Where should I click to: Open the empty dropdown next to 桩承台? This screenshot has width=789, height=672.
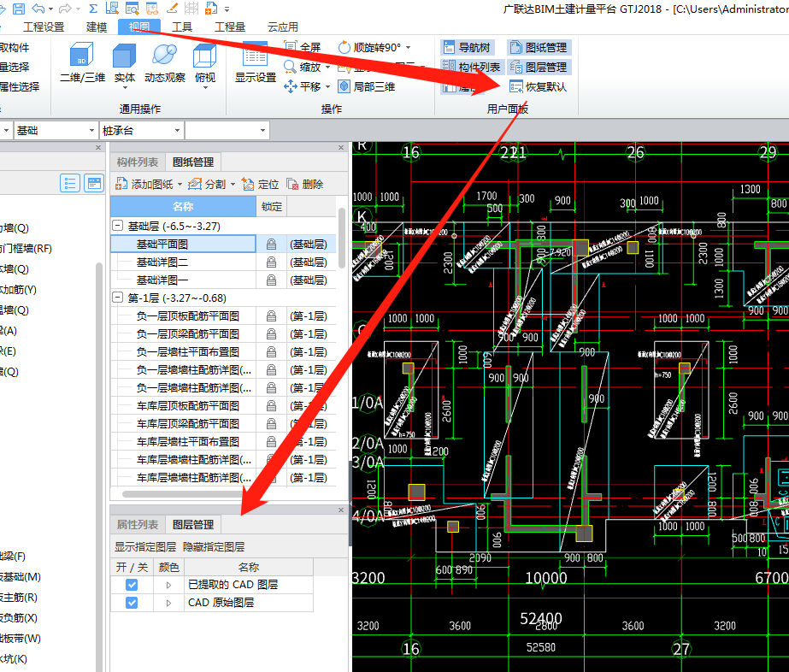click(x=262, y=130)
